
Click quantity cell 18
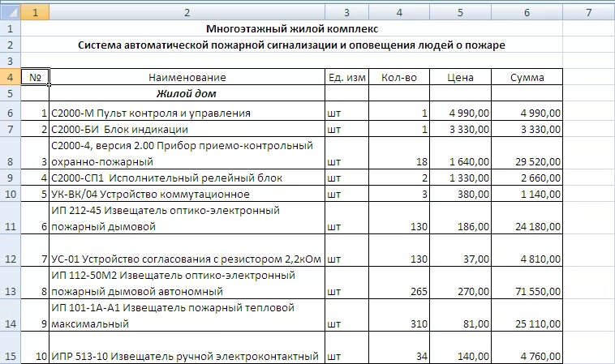tap(399, 153)
